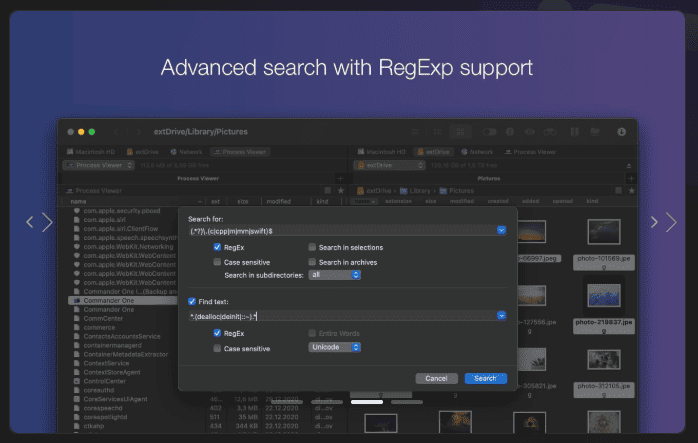The width and height of the screenshot is (698, 443).
Task: Select the photo-218837.jpeg thumbnail
Action: (x=604, y=296)
